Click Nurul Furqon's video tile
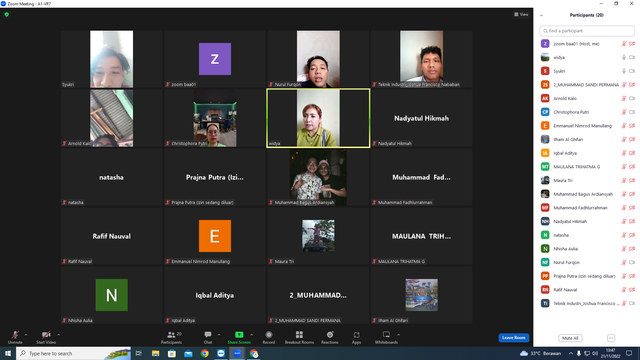Image resolution: width=640 pixels, height=360 pixels. 318,59
